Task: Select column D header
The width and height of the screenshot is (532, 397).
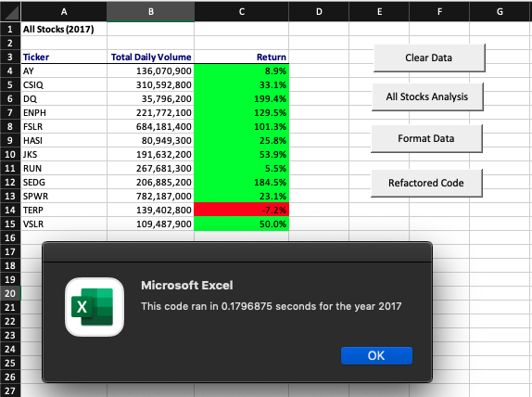Action: pyautogui.click(x=319, y=11)
